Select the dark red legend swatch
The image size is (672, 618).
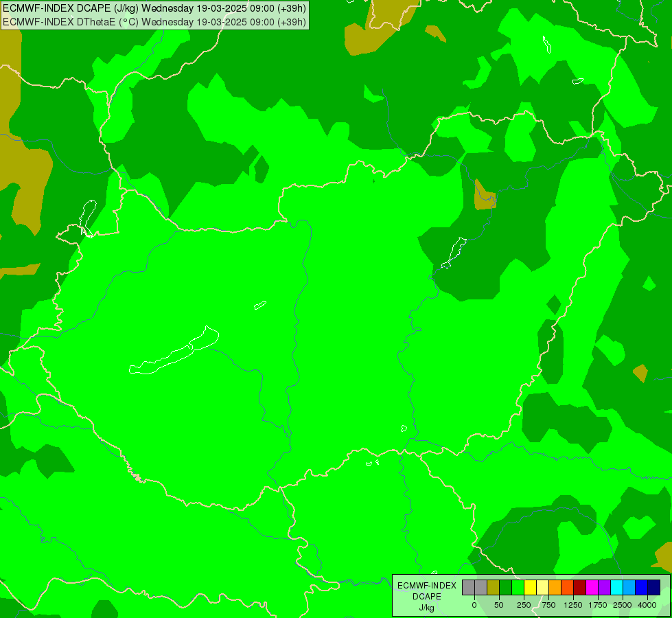pyautogui.click(x=580, y=588)
